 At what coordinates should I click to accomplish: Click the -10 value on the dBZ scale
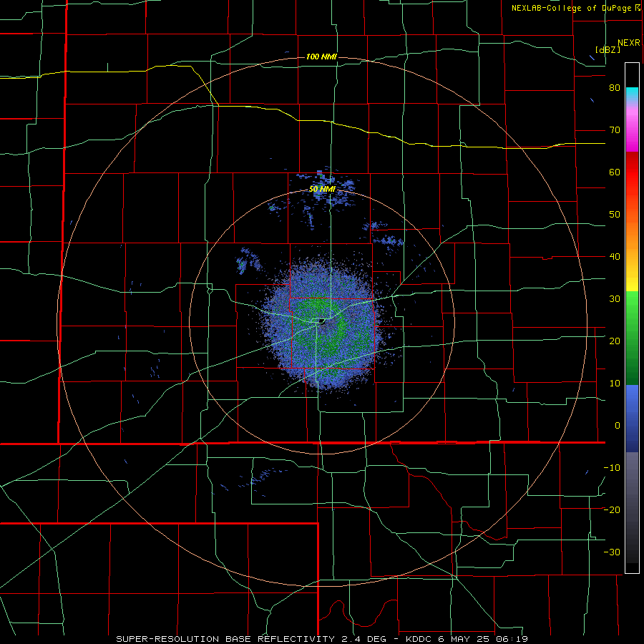612,468
